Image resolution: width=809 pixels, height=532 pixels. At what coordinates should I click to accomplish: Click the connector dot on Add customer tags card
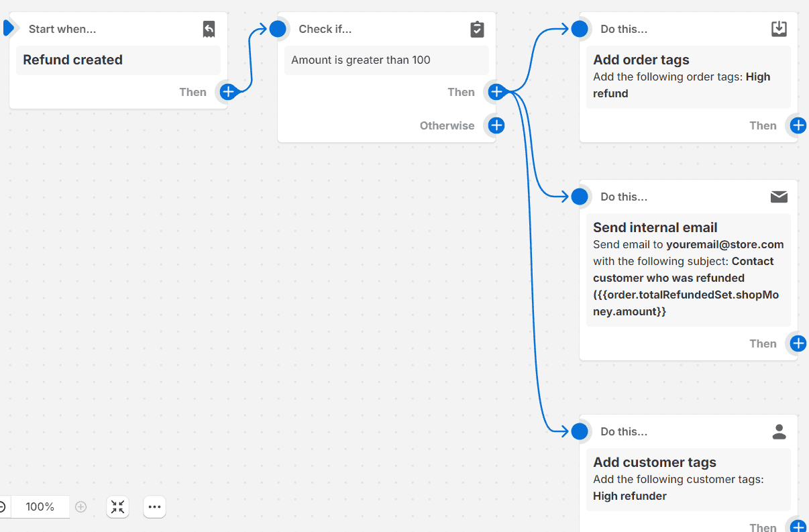[x=580, y=431]
